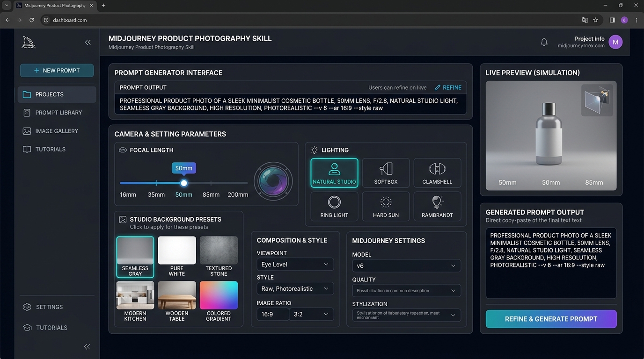Open the browser side panel icon
The width and height of the screenshot is (644, 359).
click(612, 20)
